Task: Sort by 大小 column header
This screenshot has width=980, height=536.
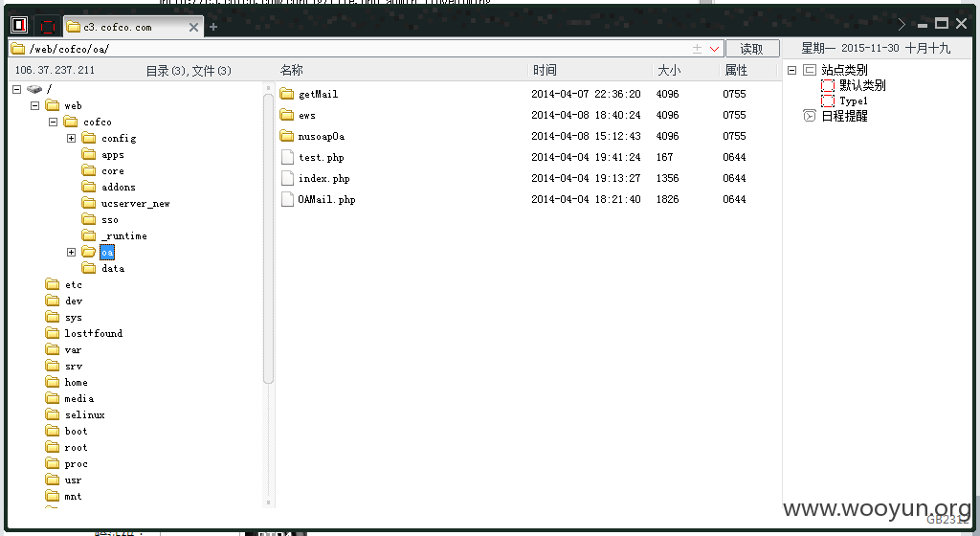Action: (669, 70)
